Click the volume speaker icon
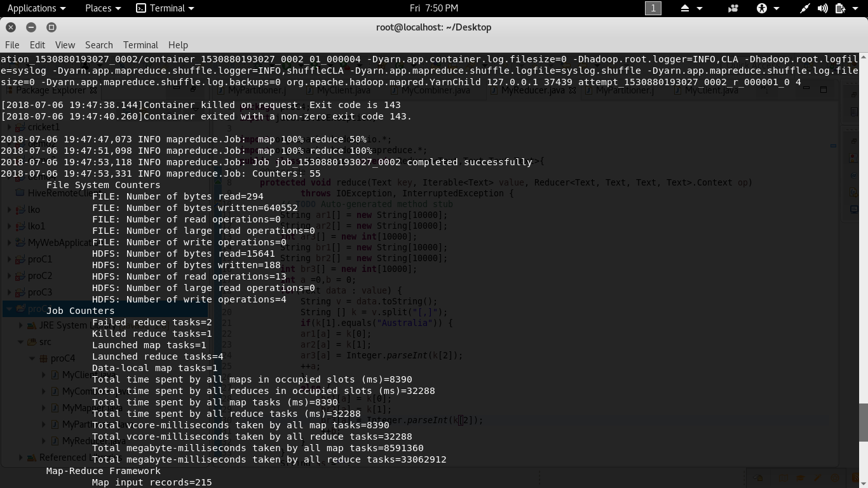Image resolution: width=868 pixels, height=488 pixels. (x=822, y=8)
